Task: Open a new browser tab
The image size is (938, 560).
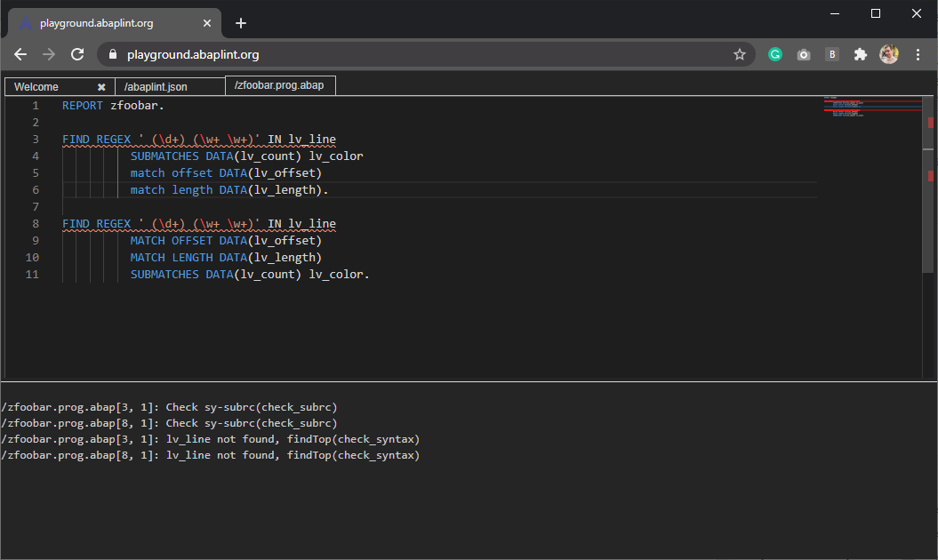Action: [240, 23]
